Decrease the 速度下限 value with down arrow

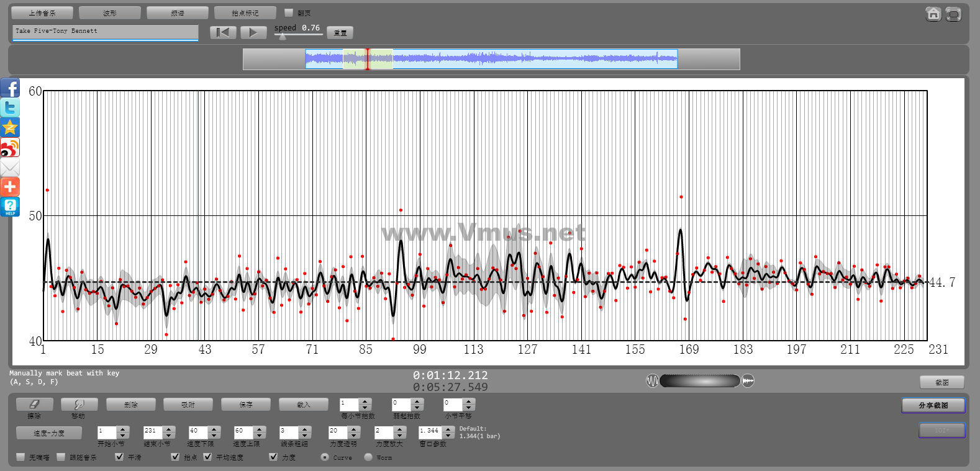coord(214,435)
